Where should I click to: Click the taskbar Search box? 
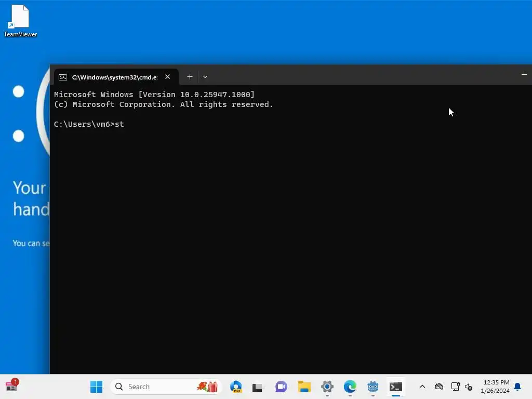click(166, 387)
